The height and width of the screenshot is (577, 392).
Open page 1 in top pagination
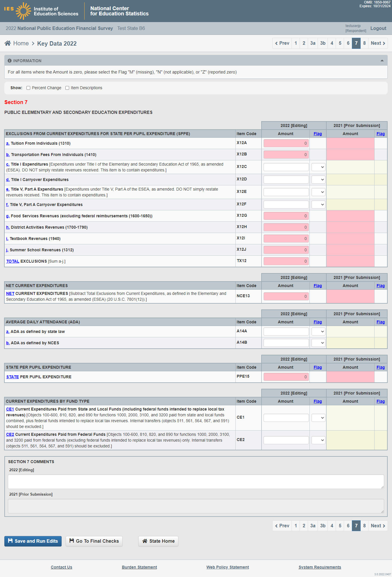pyautogui.click(x=296, y=43)
